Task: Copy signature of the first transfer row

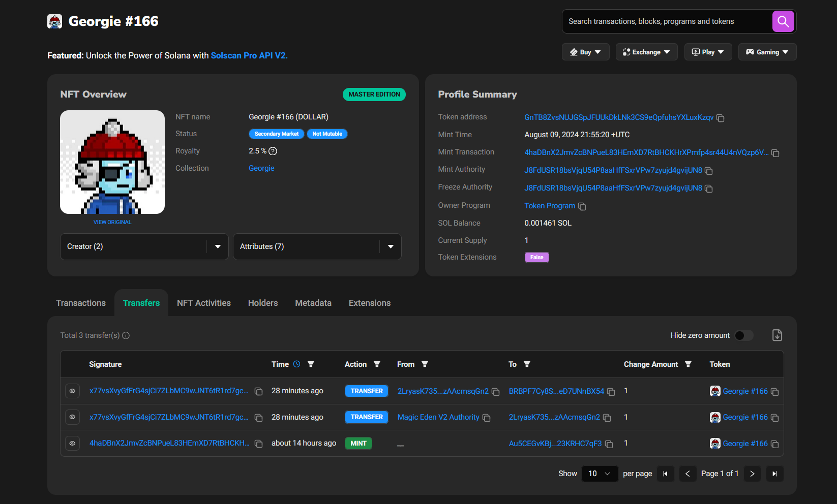Action: [x=258, y=391]
